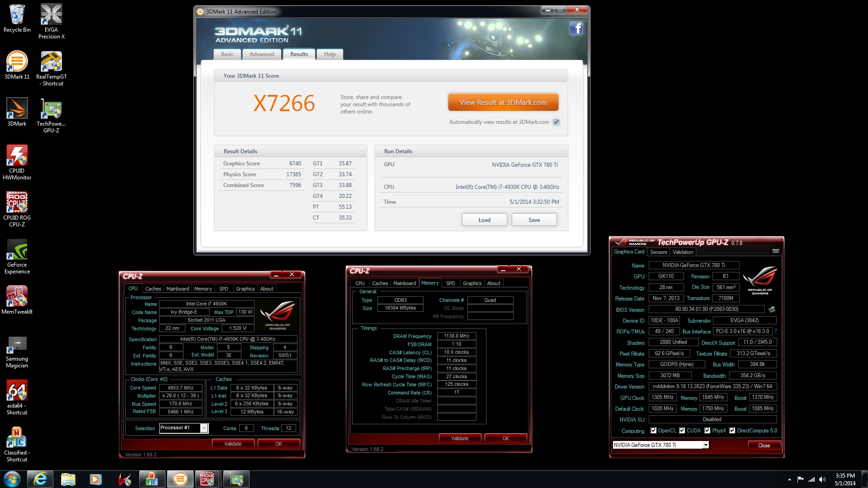
Task: Click OK in Memory CPU-Z window
Action: (505, 438)
